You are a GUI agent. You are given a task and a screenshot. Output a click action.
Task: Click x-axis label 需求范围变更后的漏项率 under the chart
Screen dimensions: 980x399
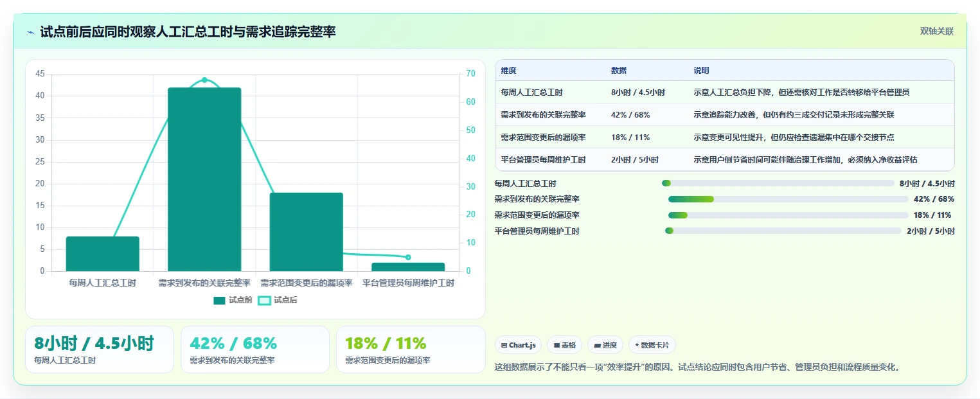pyautogui.click(x=307, y=283)
